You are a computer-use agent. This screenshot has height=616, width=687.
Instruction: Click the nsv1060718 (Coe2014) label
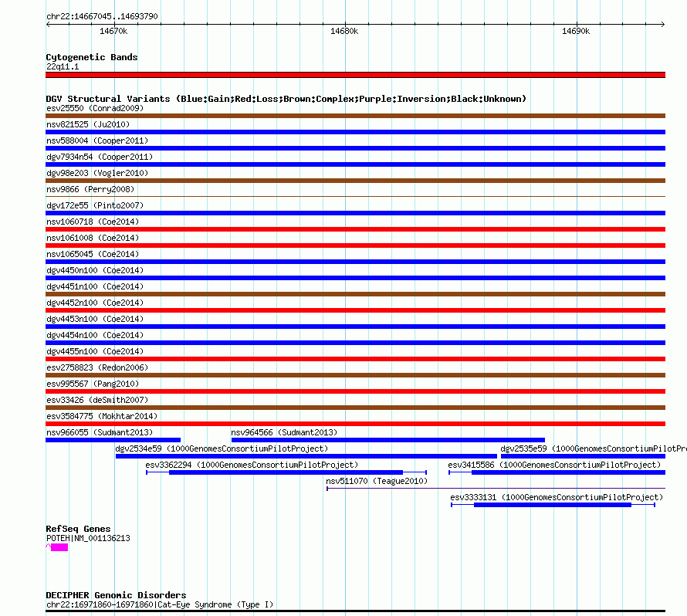(x=93, y=222)
